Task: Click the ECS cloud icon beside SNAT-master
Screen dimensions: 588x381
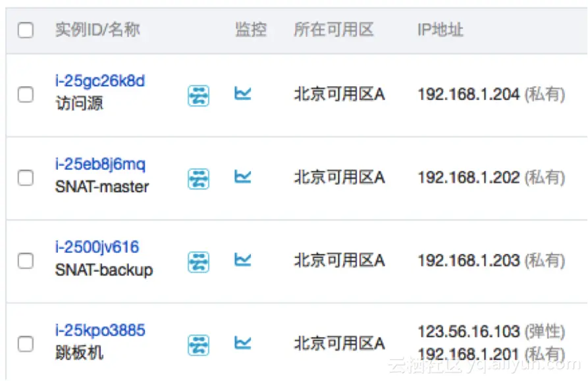Action: (x=198, y=178)
